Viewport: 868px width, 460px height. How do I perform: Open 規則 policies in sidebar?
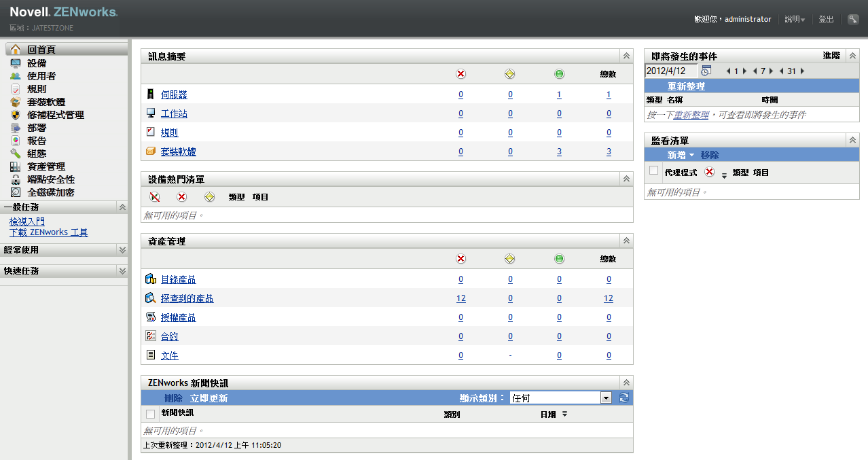[x=37, y=89]
